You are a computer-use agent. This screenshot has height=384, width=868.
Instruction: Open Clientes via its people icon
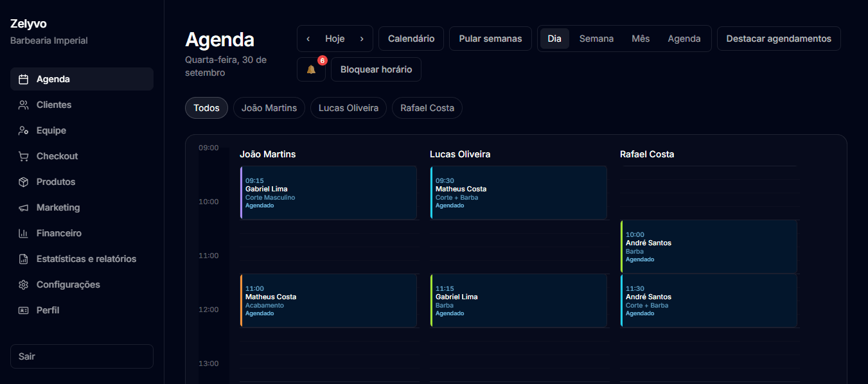click(23, 105)
